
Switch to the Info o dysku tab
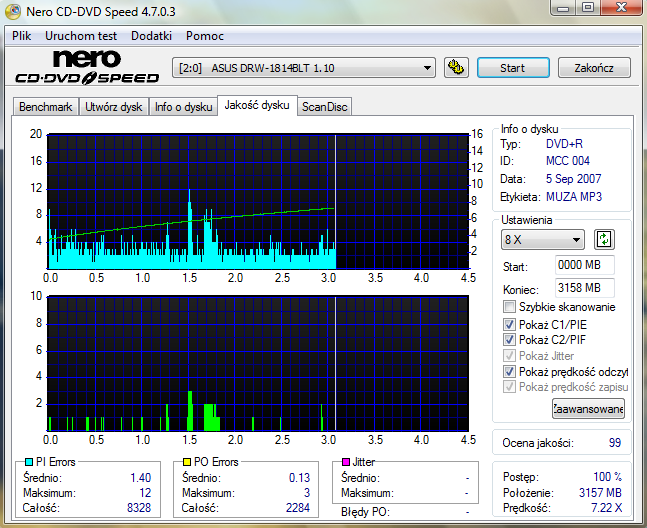(x=183, y=107)
